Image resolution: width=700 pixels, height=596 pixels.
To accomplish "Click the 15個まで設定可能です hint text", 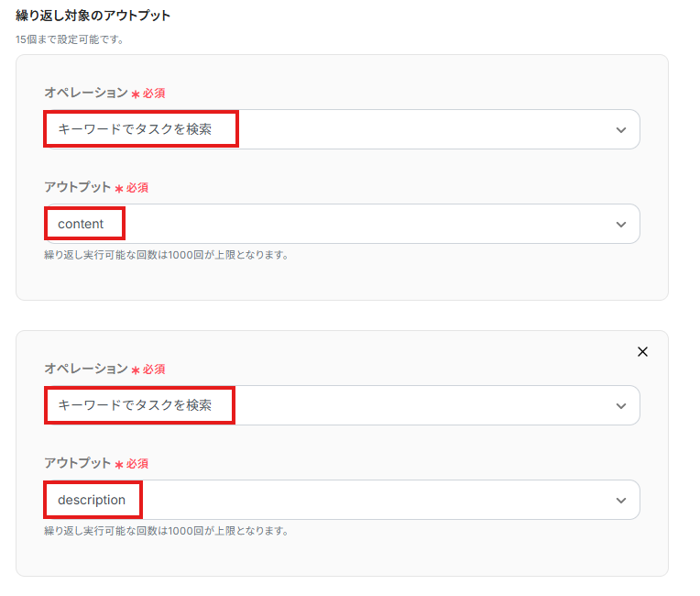I will (x=70, y=39).
